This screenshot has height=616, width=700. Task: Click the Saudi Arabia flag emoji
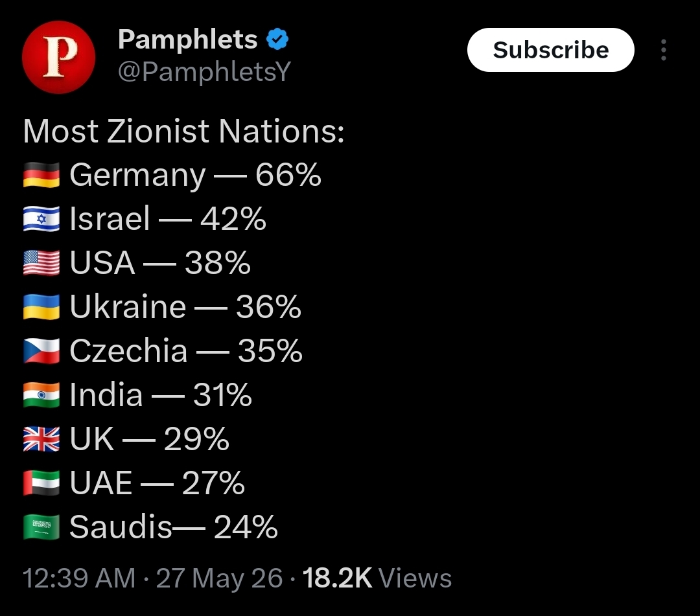(41, 527)
